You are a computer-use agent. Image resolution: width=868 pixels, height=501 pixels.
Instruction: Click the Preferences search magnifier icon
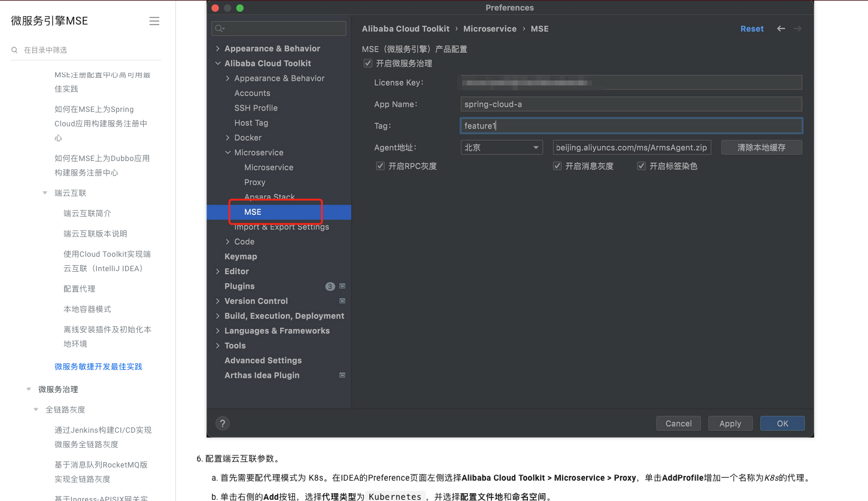click(219, 29)
